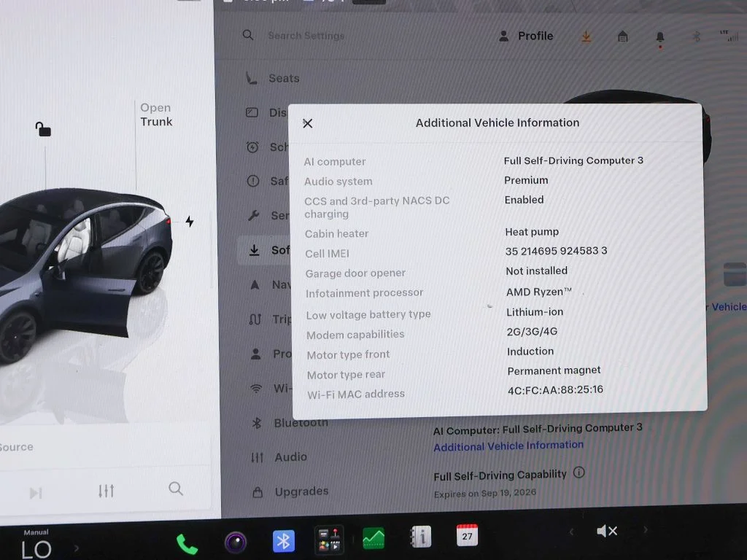Screen dimensions: 747x560
Task: Open the calendar app showing 27
Action: (467, 535)
